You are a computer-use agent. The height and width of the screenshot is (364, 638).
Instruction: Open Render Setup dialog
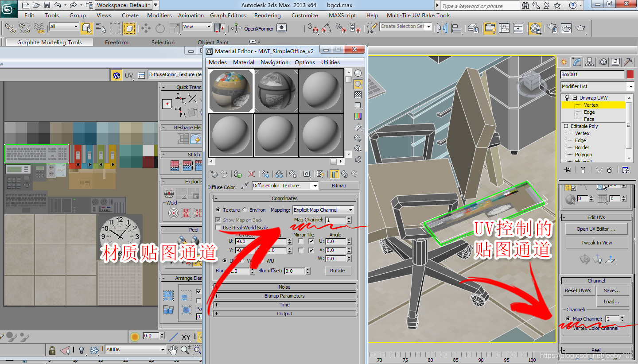coord(552,28)
